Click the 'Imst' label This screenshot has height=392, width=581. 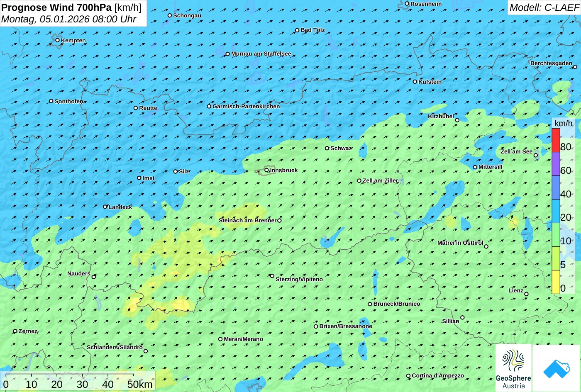pyautogui.click(x=149, y=178)
